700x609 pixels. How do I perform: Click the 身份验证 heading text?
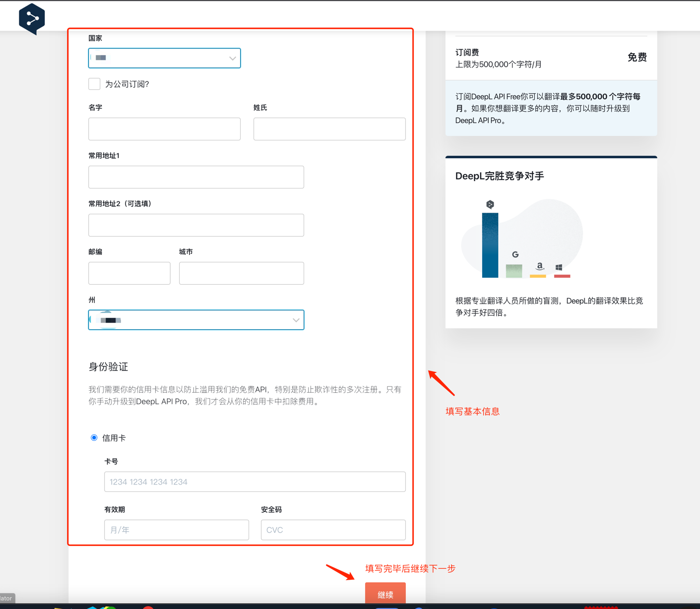click(x=108, y=367)
